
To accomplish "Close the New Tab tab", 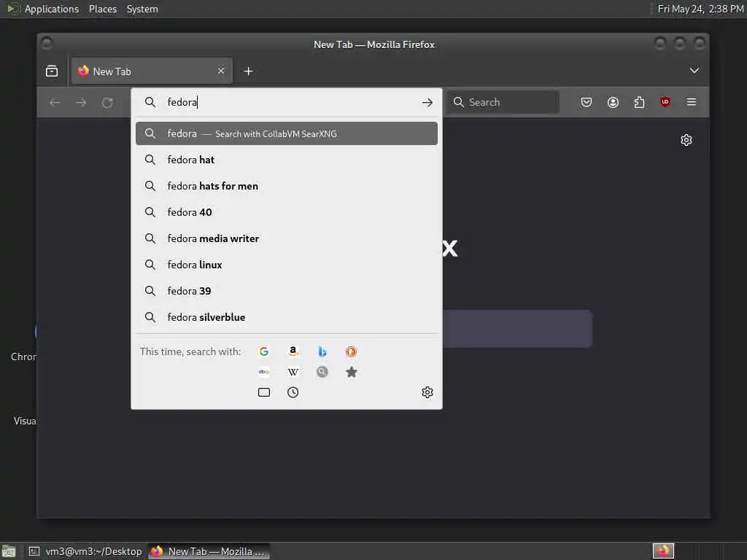I will click(x=221, y=71).
